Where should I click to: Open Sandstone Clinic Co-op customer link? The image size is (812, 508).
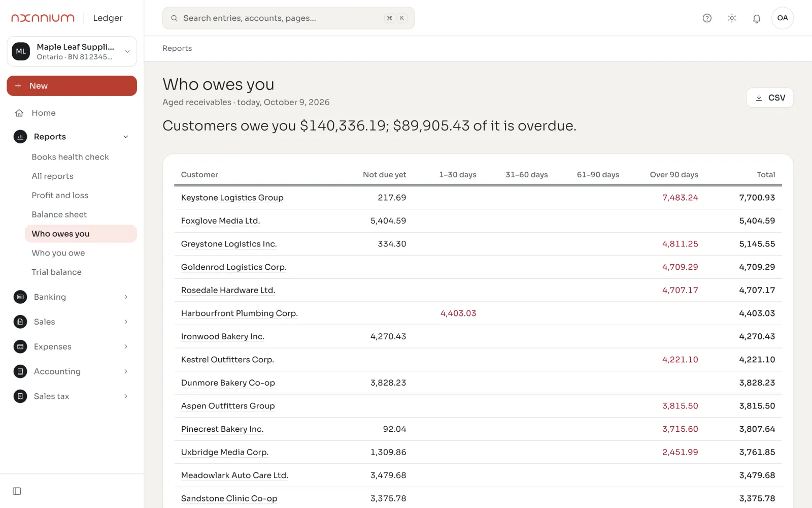click(229, 498)
